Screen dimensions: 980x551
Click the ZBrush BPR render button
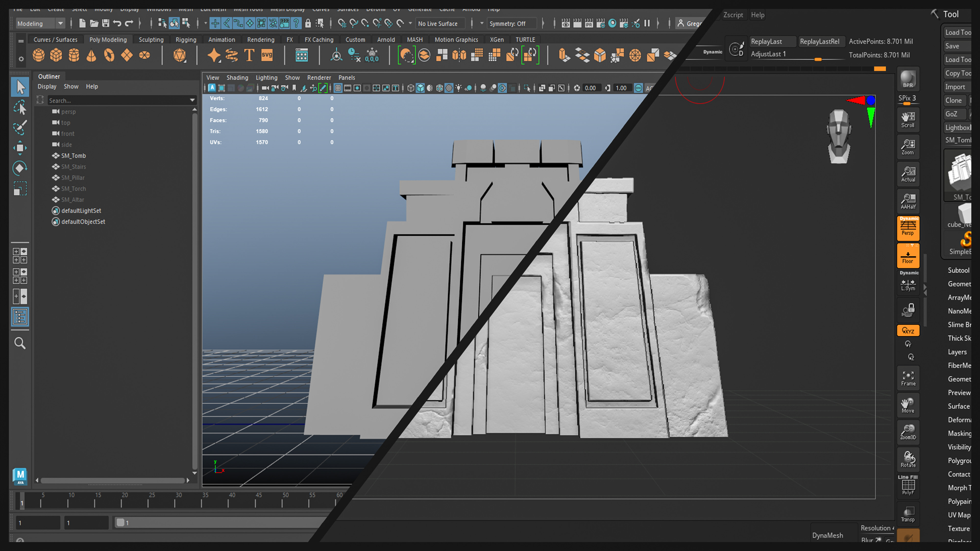[908, 79]
